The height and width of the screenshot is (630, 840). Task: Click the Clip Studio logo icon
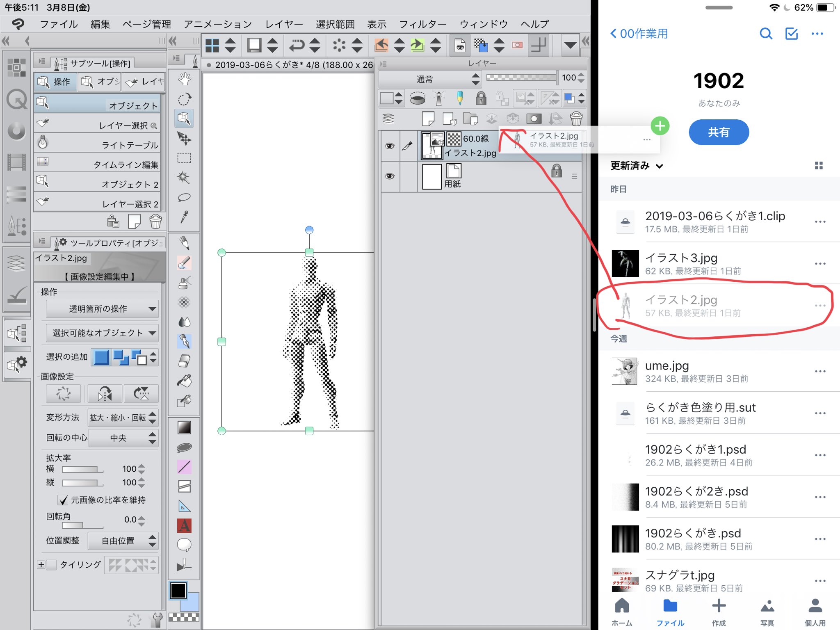18,24
